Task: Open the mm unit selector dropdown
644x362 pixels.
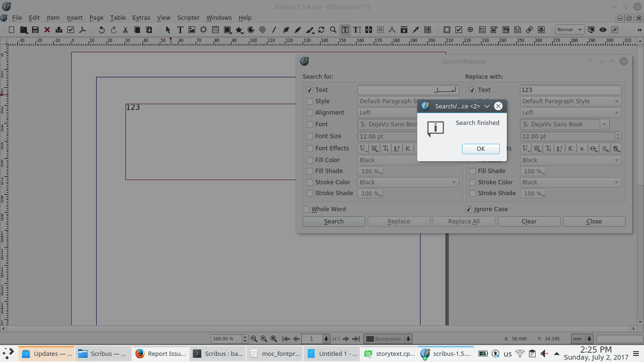Action: [589, 339]
